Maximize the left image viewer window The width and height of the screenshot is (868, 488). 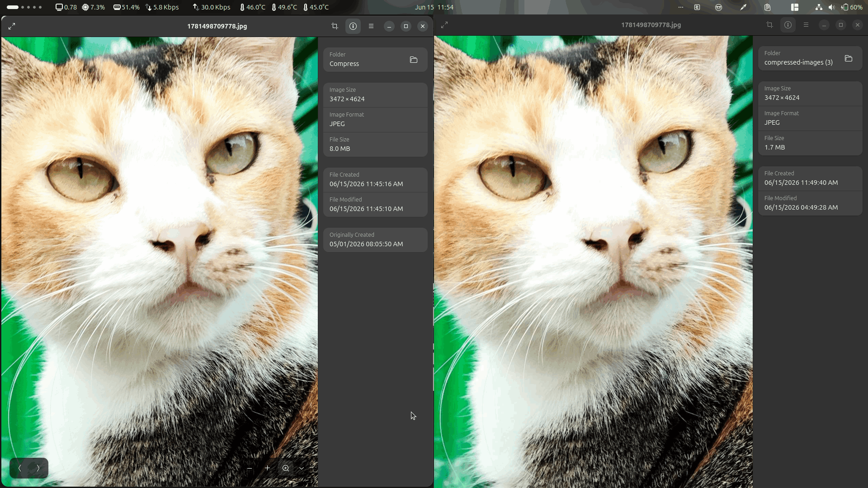(x=406, y=26)
